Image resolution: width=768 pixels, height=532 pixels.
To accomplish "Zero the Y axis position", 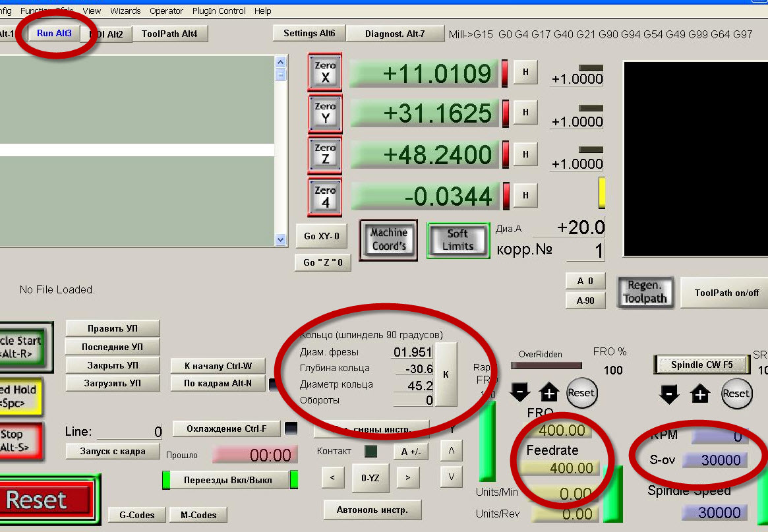I will click(x=325, y=113).
